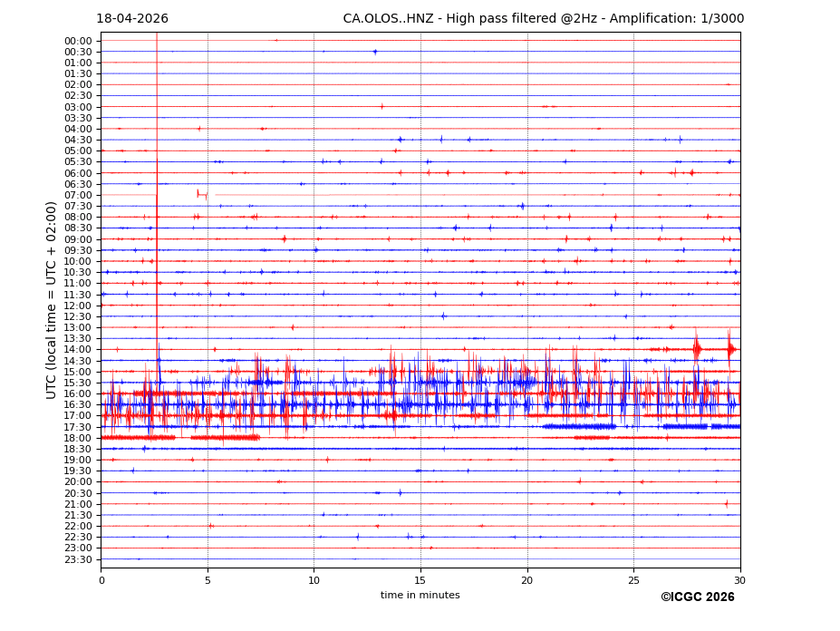Choose the 18:00 time label
Viewport: 840px width, 631px height.
click(x=78, y=438)
